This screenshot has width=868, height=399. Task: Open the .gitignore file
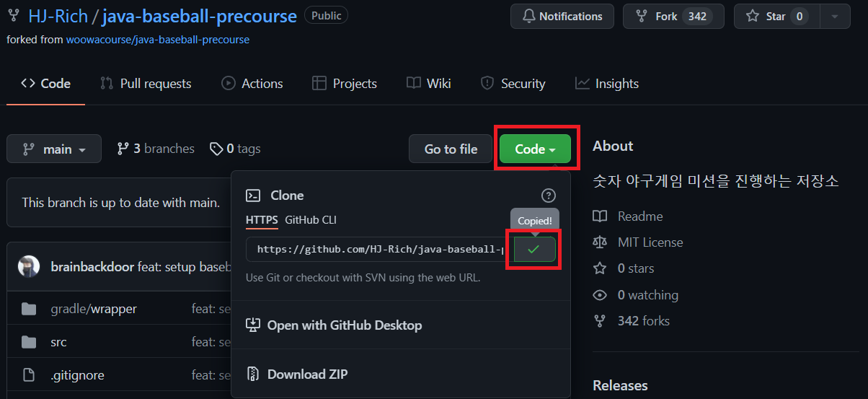pyautogui.click(x=78, y=375)
